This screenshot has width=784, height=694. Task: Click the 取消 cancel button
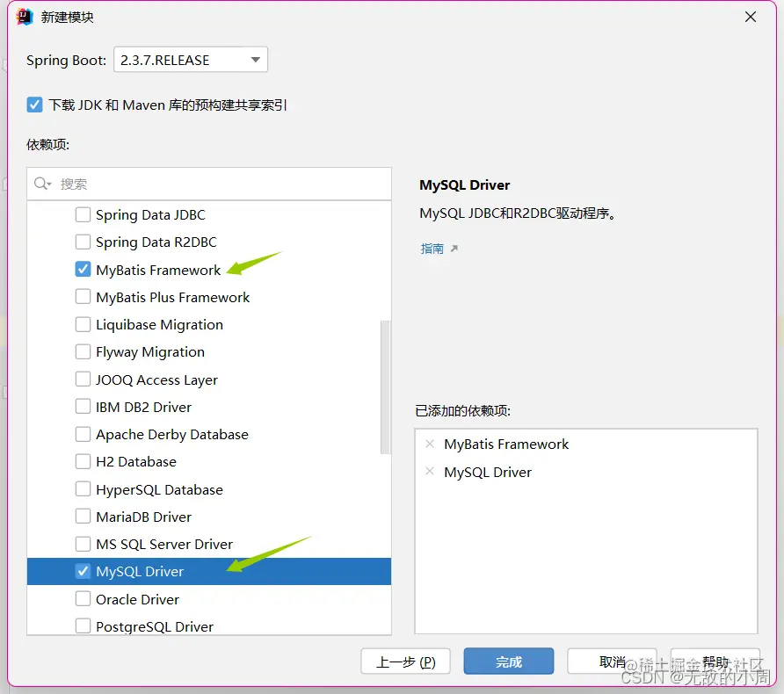(x=612, y=661)
